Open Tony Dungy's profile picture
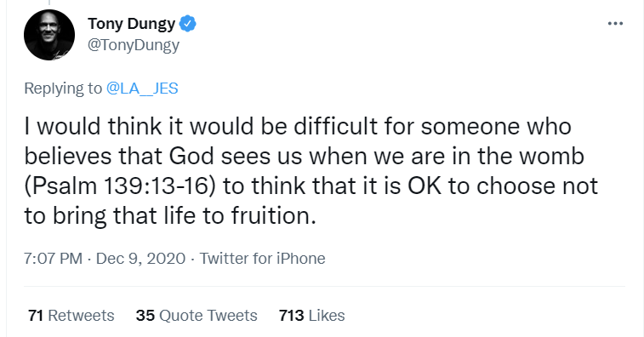The width and height of the screenshot is (644, 337). click(x=49, y=35)
